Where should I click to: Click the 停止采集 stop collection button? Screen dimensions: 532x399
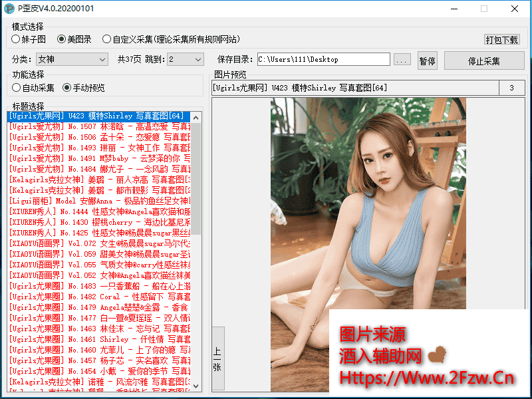484,61
